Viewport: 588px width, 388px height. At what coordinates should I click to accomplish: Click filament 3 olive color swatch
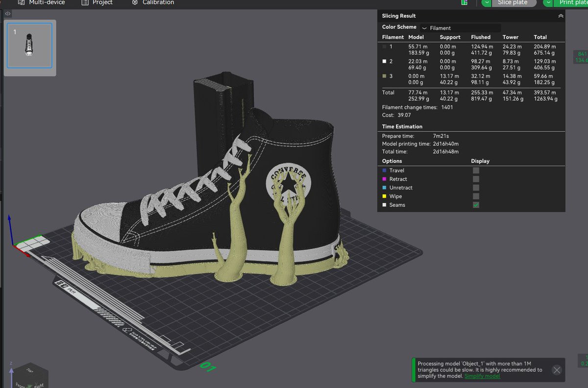pyautogui.click(x=385, y=76)
